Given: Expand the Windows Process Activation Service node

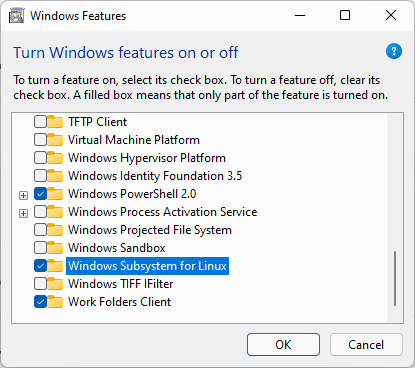Looking at the screenshot, I should pyautogui.click(x=23, y=213).
